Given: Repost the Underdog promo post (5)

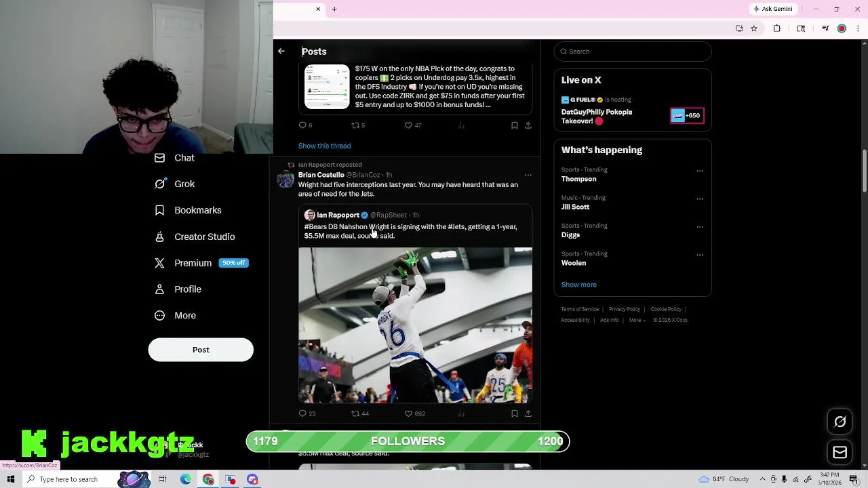Looking at the screenshot, I should pos(358,125).
